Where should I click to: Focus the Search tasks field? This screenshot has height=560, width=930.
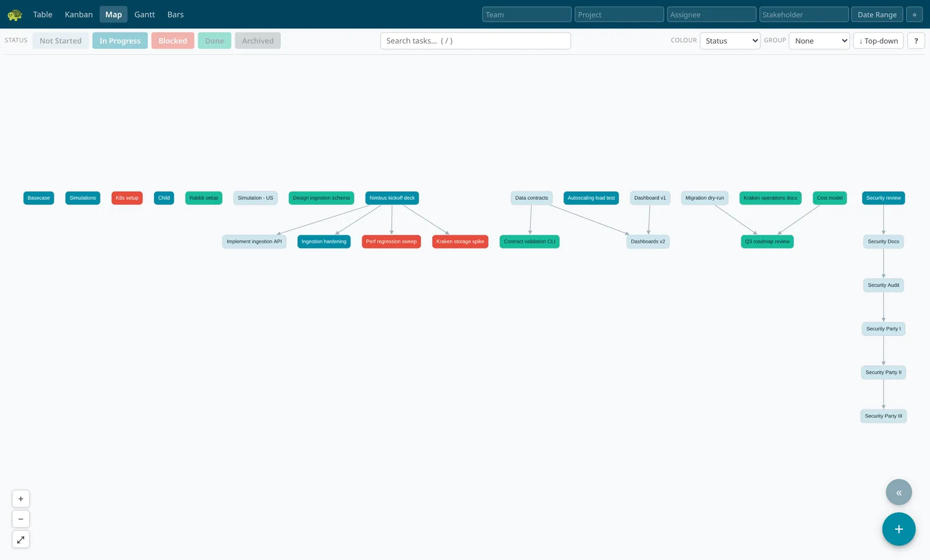tap(475, 41)
